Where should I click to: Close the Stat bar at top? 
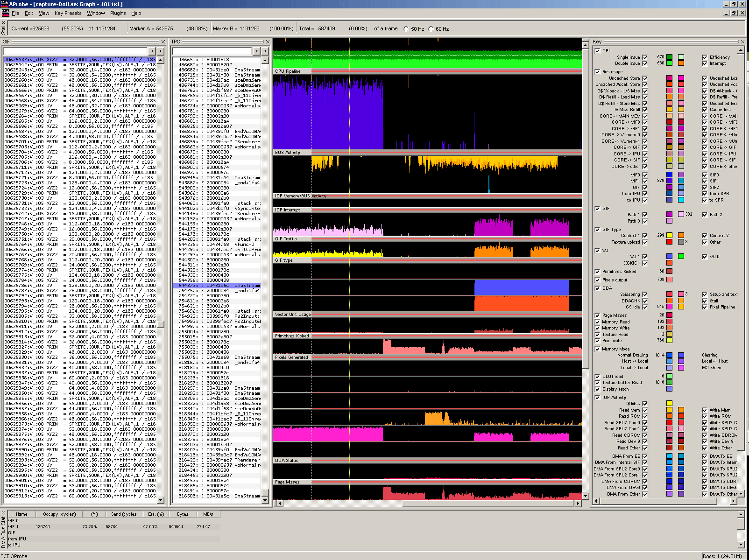tap(4, 22)
